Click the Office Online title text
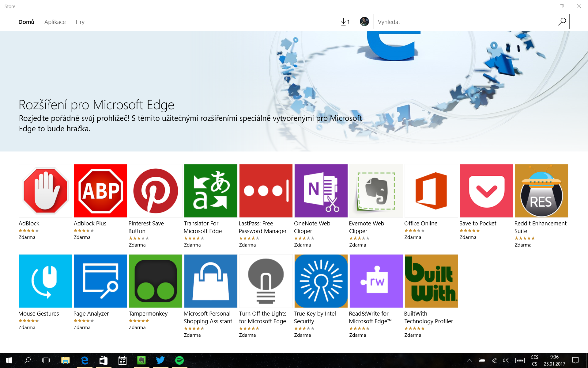The width and height of the screenshot is (588, 368). pos(421,223)
